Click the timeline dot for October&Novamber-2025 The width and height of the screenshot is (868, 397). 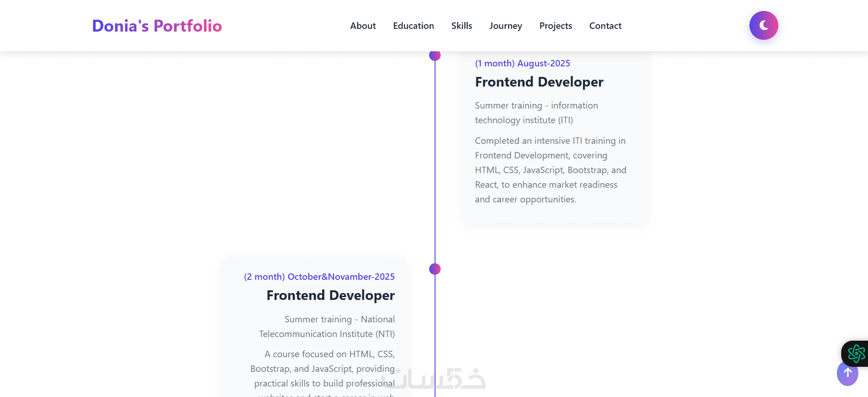435,269
